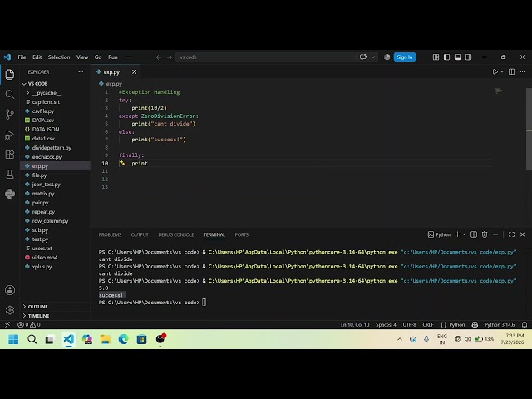Open notifications bell in status bar

pos(525,325)
